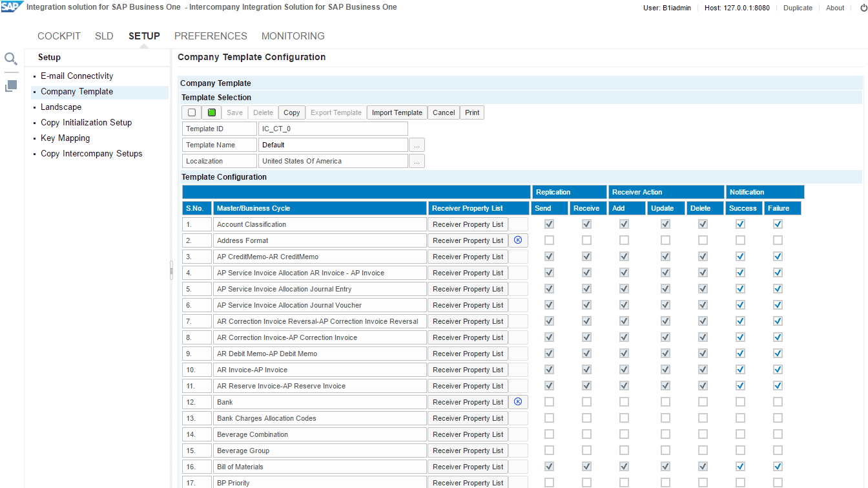
Task: Click the SAP logo in the header
Action: coord(12,7)
